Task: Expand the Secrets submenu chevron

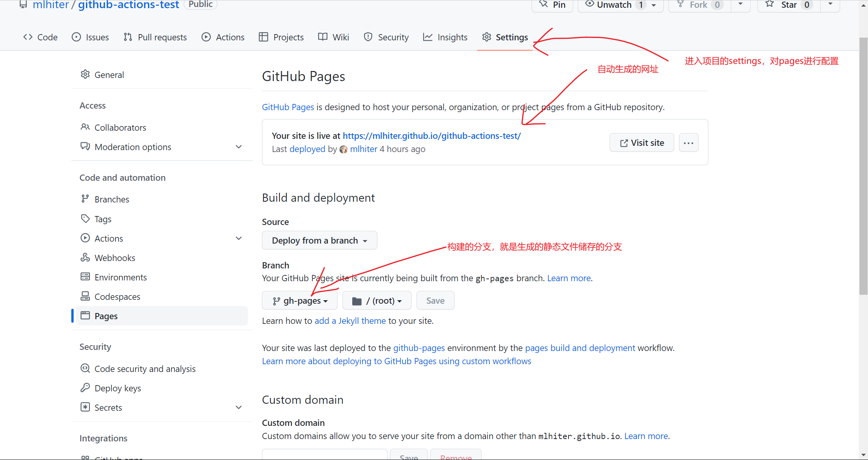Action: [239, 408]
